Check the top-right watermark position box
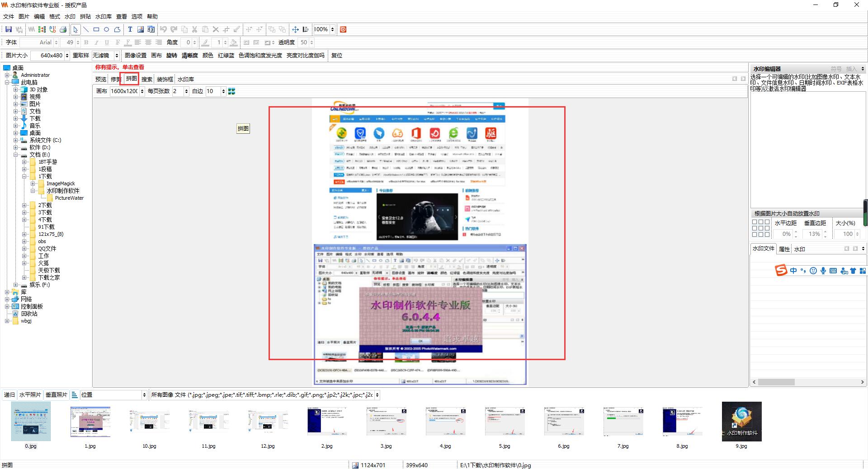Screen dimensions: 868x469 (x=767, y=222)
